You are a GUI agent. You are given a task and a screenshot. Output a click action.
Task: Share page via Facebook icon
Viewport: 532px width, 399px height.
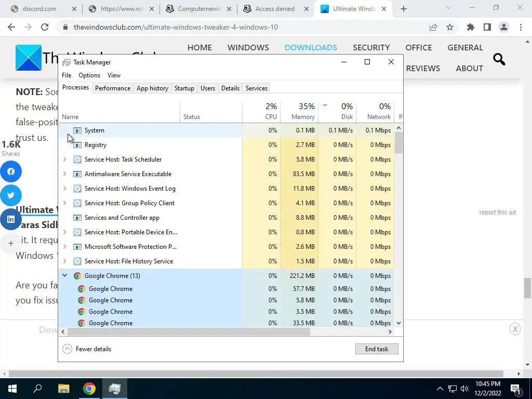[x=11, y=171]
